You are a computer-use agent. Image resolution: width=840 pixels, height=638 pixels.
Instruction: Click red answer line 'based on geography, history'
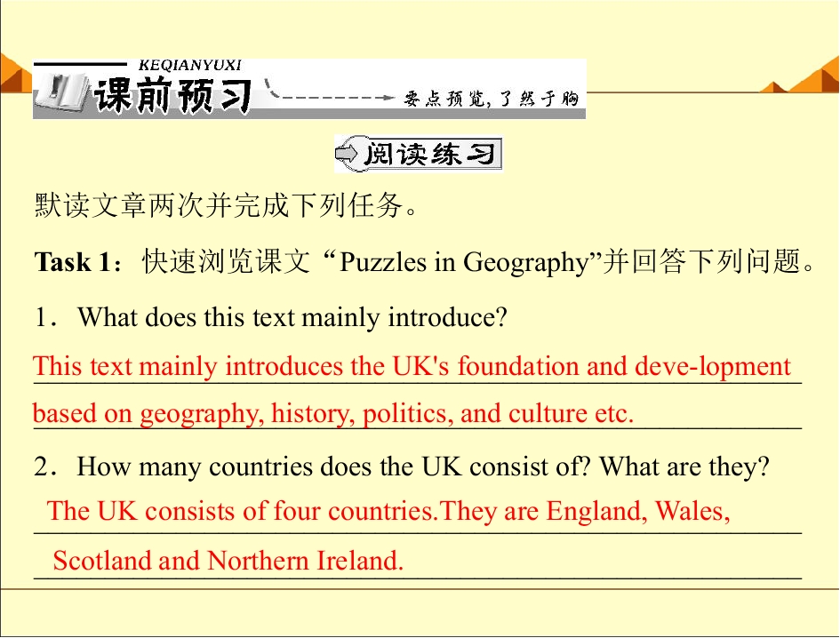[x=333, y=413]
